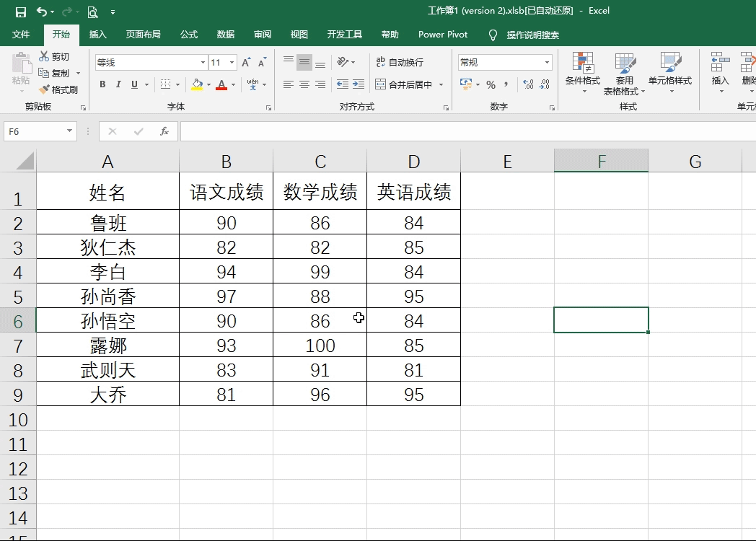The height and width of the screenshot is (541, 756).
Task: Click the 格式刷 format painter
Action: (x=58, y=89)
